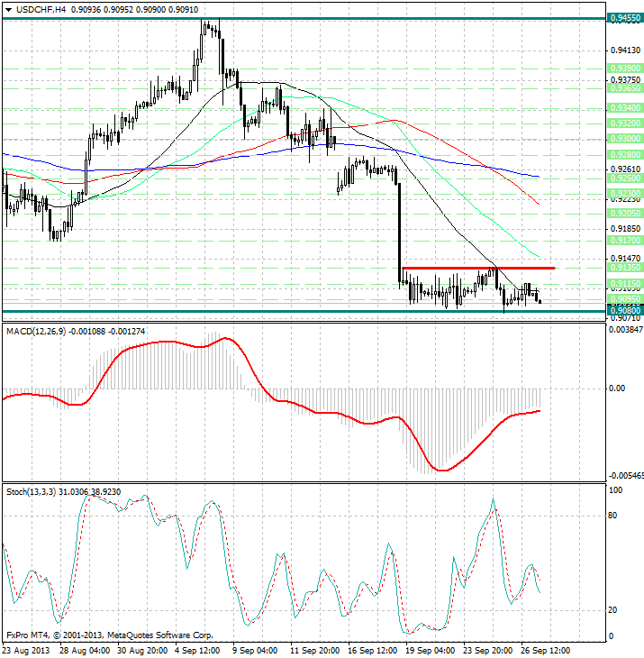This screenshot has height=658, width=644.
Task: Click the 0.91700 green level label
Action: pos(625,241)
